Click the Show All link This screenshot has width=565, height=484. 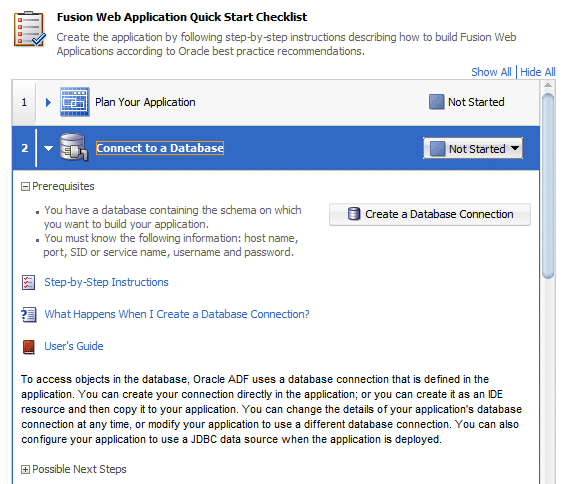coord(491,72)
